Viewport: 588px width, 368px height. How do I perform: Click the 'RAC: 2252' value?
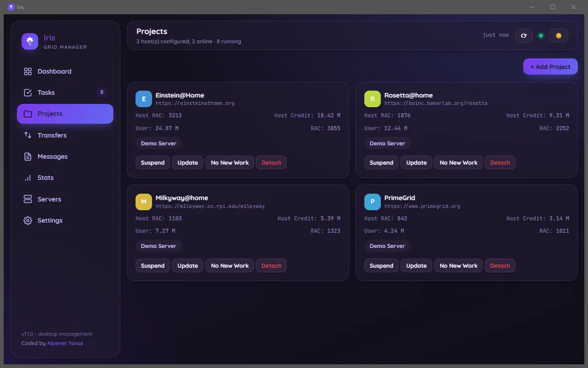(554, 128)
